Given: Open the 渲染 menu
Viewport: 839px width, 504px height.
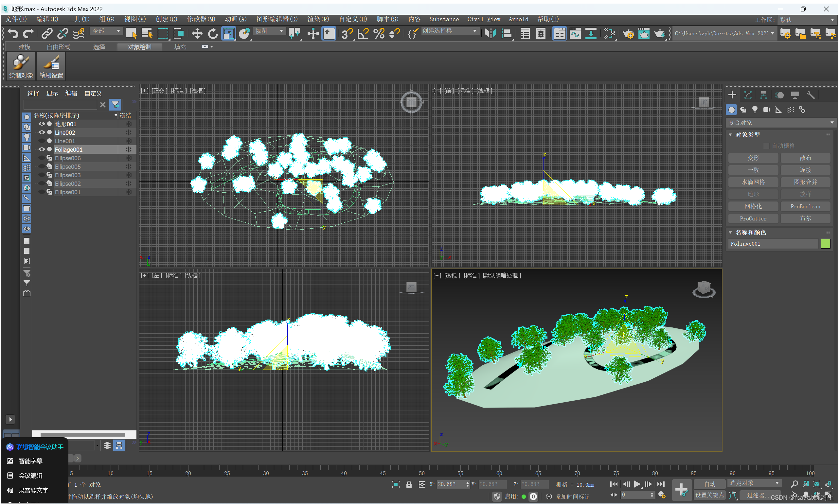Looking at the screenshot, I should pos(318,19).
